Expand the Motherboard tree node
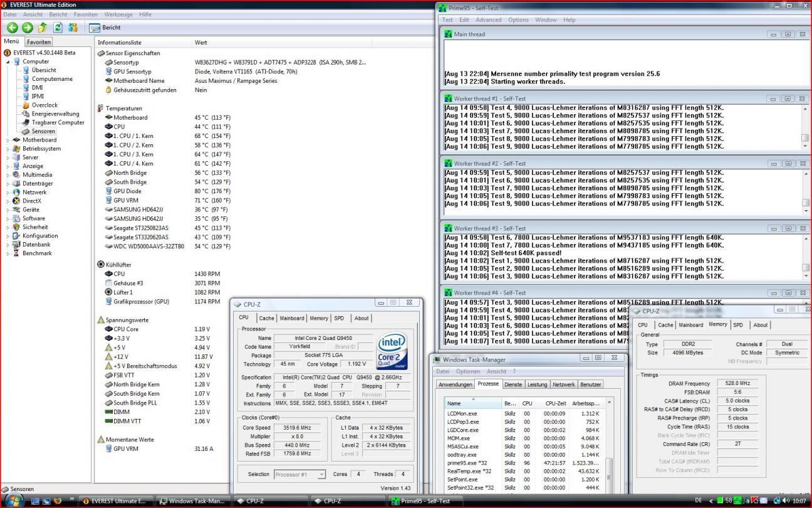This screenshot has height=508, width=812. click(9, 140)
